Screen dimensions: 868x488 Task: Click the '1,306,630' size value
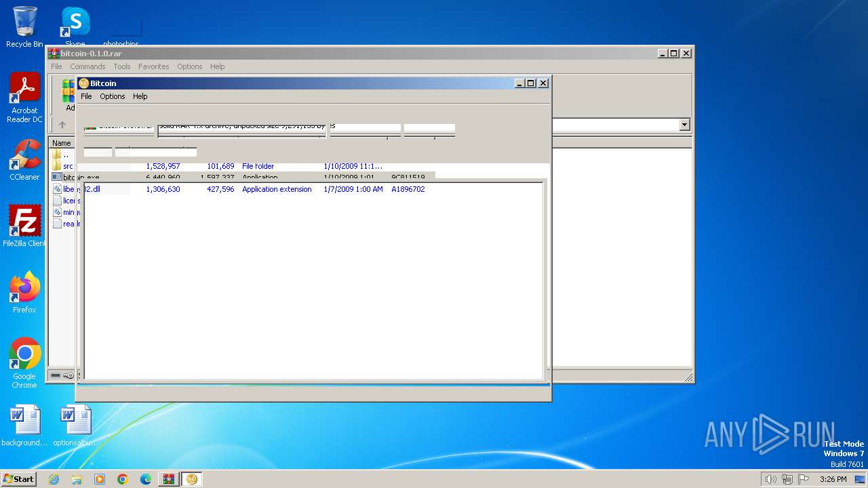[163, 189]
